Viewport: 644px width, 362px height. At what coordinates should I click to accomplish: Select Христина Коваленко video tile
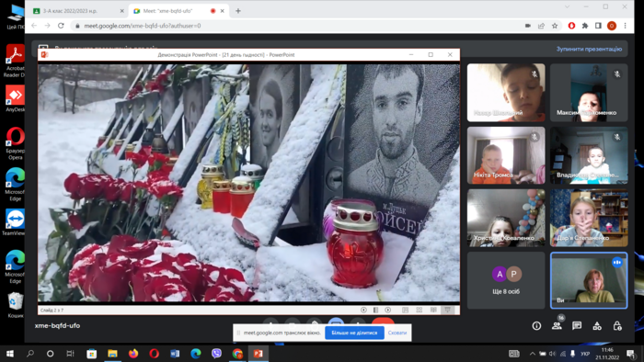tap(506, 218)
